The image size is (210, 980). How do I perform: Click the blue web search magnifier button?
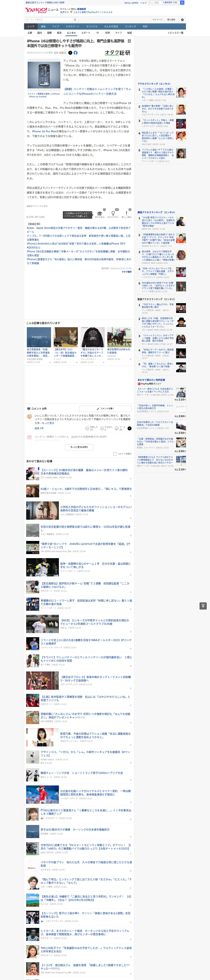(x=182, y=3)
